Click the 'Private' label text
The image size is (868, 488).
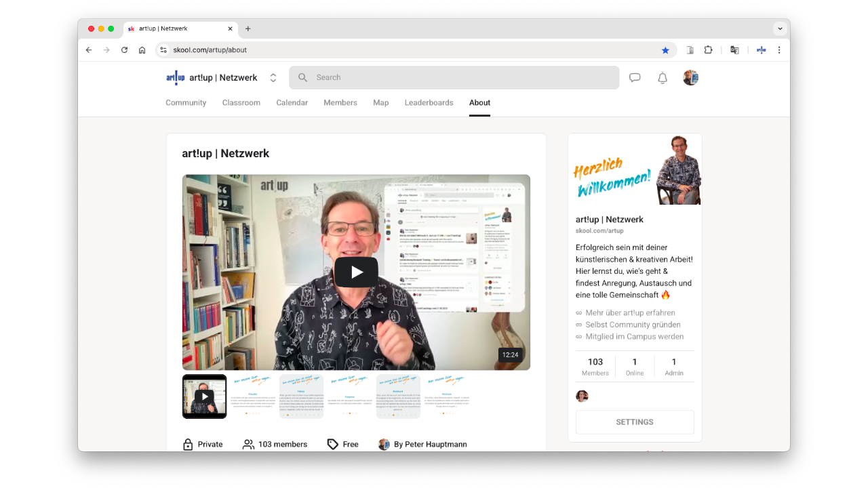tap(210, 445)
